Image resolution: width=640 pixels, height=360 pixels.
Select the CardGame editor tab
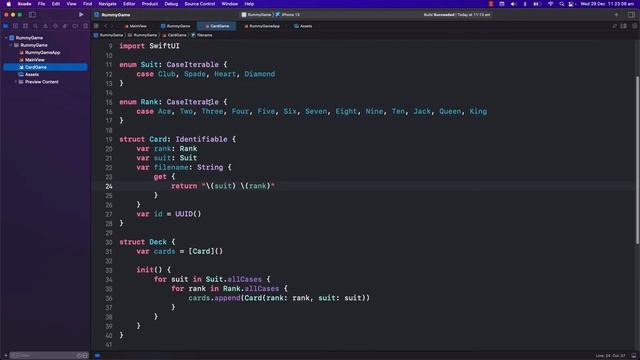[x=217, y=26]
